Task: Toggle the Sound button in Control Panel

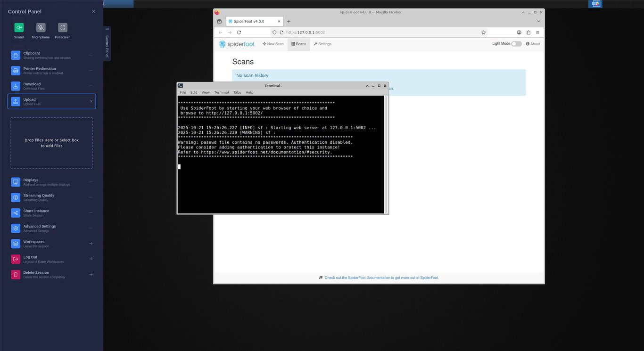Action: 19,27
